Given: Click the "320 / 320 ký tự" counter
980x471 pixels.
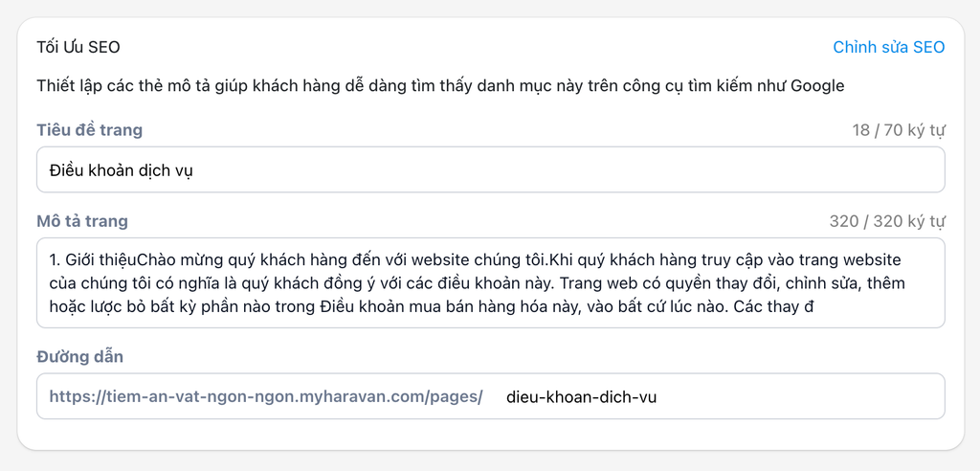Looking at the screenshot, I should click(887, 221).
